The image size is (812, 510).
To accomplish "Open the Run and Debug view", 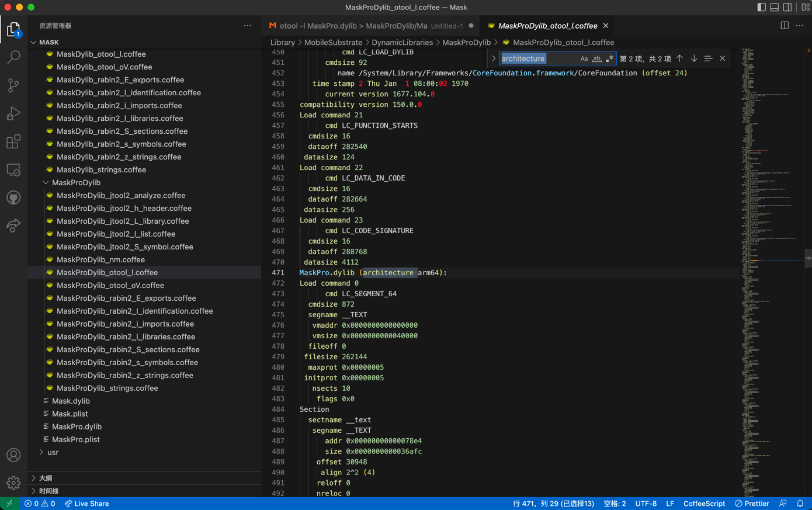I will [x=13, y=113].
